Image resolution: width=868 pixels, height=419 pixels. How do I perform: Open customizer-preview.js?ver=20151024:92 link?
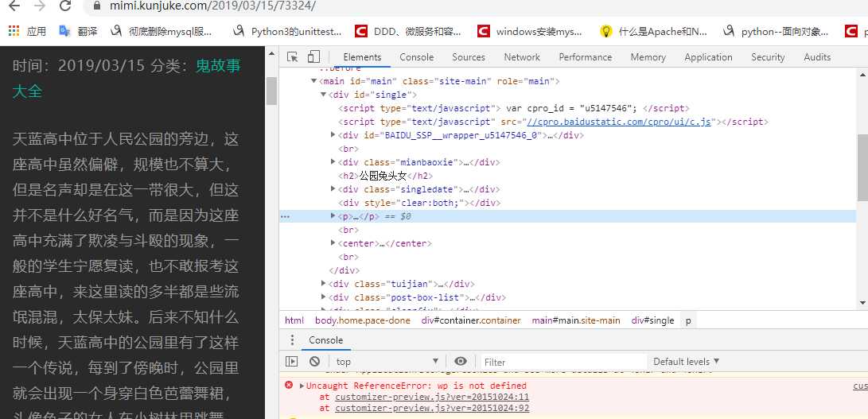tap(432, 409)
